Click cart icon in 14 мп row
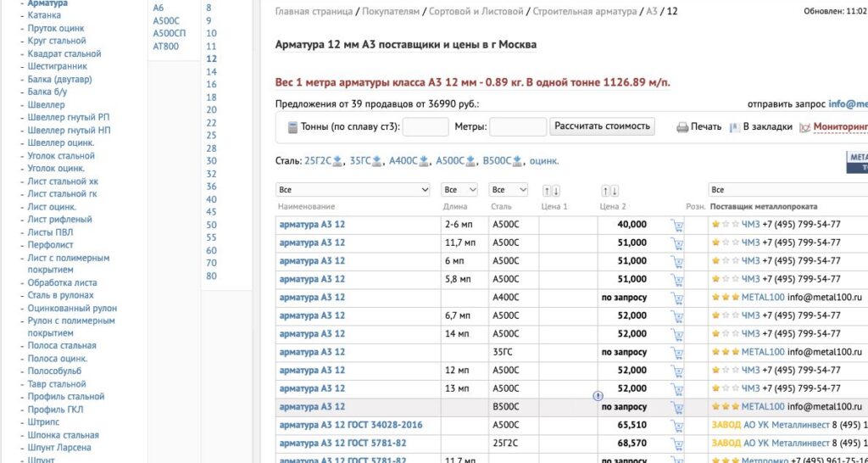The image size is (868, 463). [x=677, y=334]
